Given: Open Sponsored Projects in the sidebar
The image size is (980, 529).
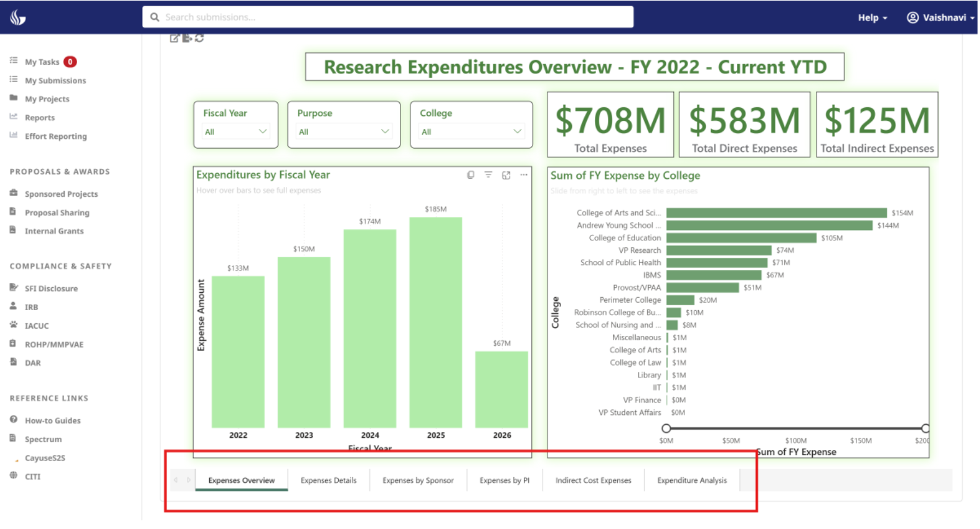Looking at the screenshot, I should (x=61, y=194).
